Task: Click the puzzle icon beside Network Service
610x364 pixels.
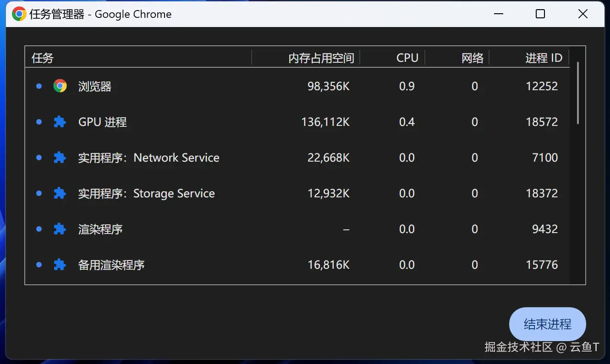Action: tap(60, 158)
